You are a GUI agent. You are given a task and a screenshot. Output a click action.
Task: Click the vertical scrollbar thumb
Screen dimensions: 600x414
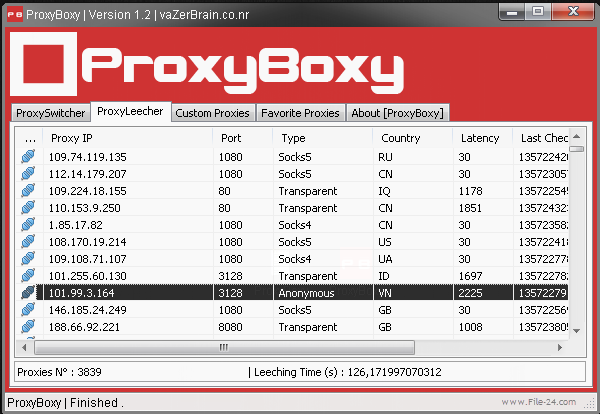point(577,149)
